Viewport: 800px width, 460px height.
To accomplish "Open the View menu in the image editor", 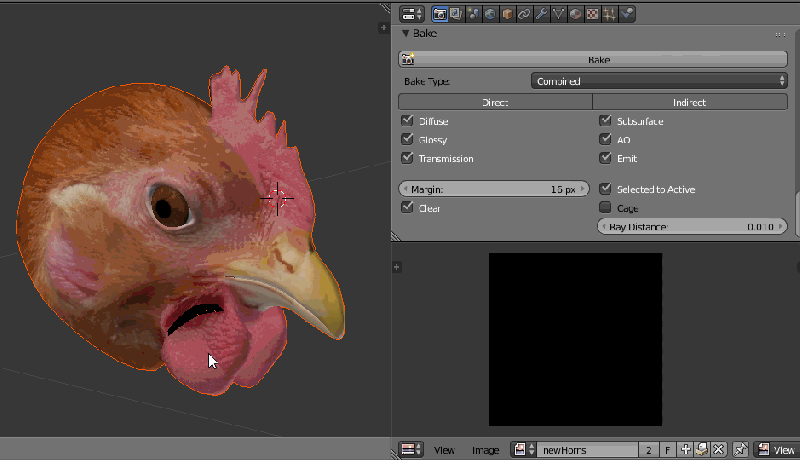I will click(444, 450).
